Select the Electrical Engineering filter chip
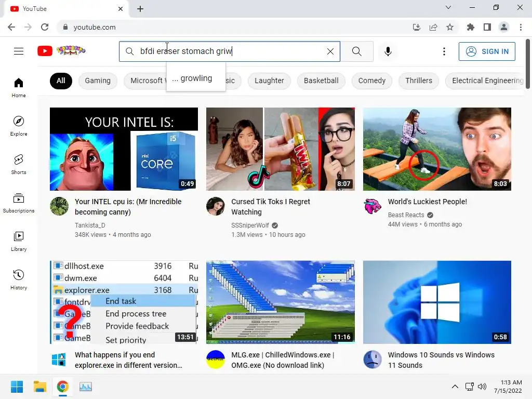The image size is (532, 399). [485, 81]
